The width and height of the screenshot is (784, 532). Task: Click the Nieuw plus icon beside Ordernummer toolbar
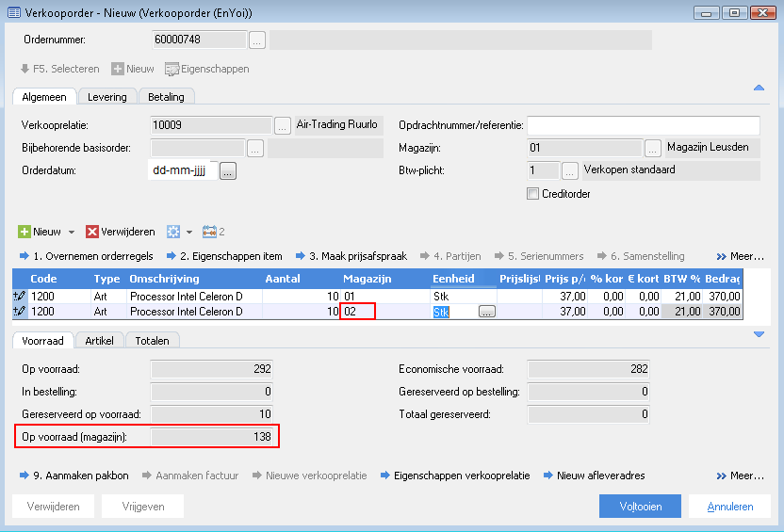[x=118, y=69]
